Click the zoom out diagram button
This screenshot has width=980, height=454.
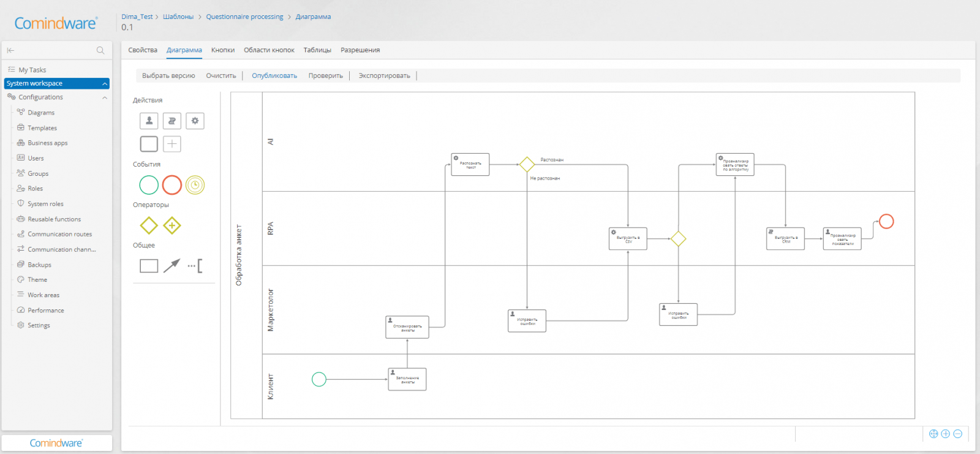[x=958, y=434]
